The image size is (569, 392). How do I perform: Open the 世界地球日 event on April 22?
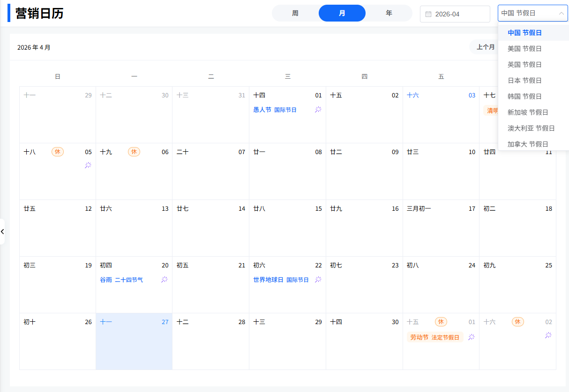click(268, 280)
